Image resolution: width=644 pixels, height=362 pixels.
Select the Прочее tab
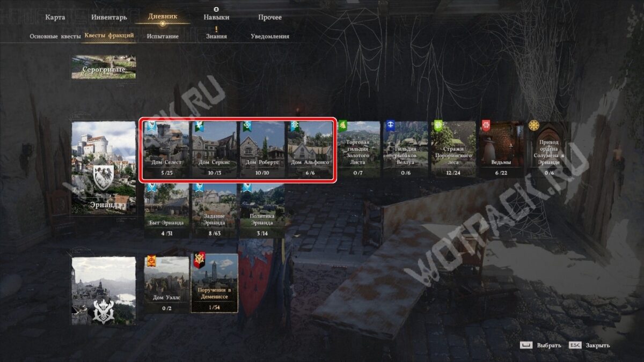(x=269, y=17)
